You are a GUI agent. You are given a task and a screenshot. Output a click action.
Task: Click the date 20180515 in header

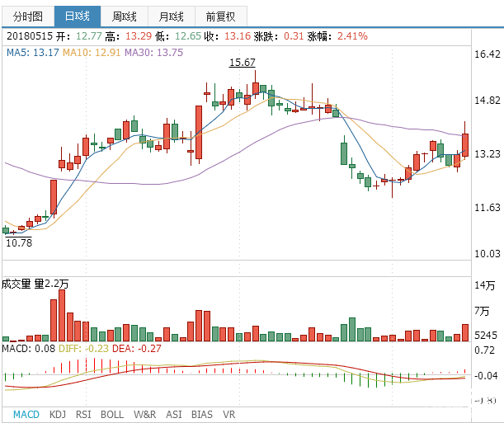point(29,36)
